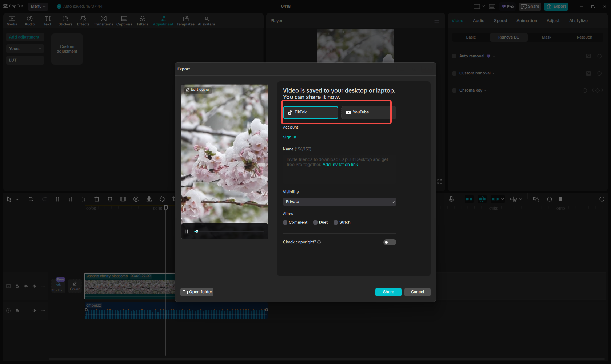611x364 pixels.
Task: Open the AI avatars panel
Action: coord(206,20)
